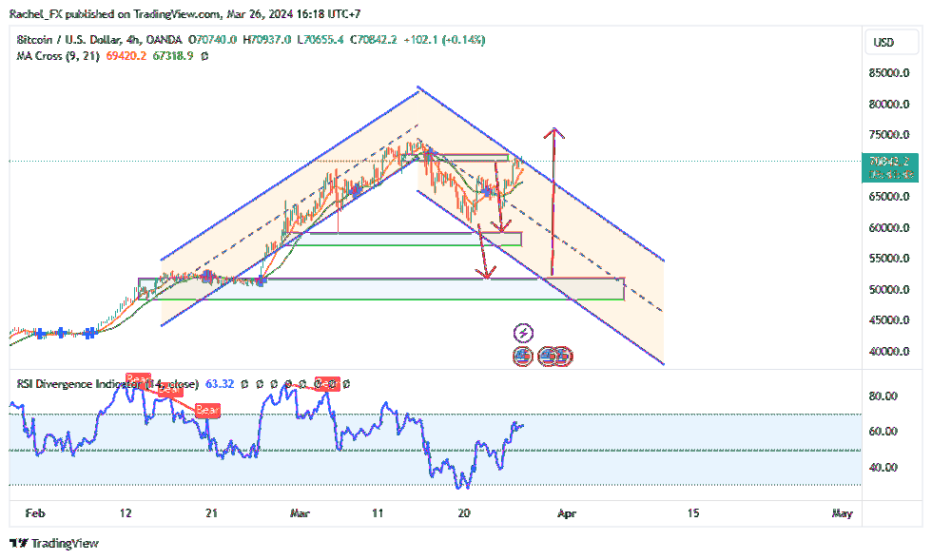This screenshot has width=932, height=560.
Task: Click 60000.0 on the price axis
Action: point(889,227)
